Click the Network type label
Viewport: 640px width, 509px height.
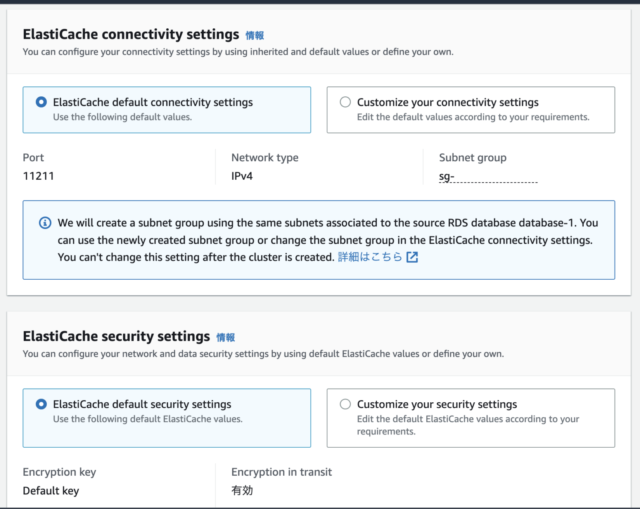[x=265, y=158]
